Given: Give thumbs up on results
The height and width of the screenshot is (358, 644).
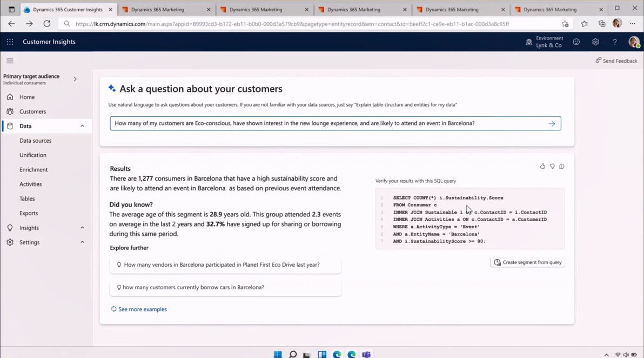Looking at the screenshot, I should click(542, 167).
